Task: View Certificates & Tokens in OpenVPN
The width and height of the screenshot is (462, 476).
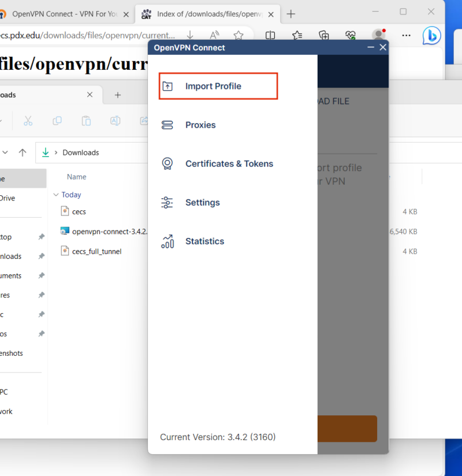Action: 229,163
